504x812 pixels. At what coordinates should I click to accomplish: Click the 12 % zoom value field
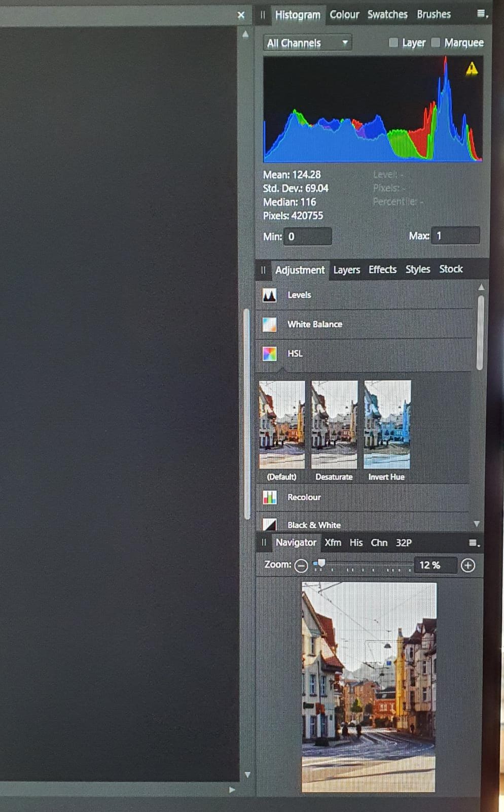coord(436,565)
